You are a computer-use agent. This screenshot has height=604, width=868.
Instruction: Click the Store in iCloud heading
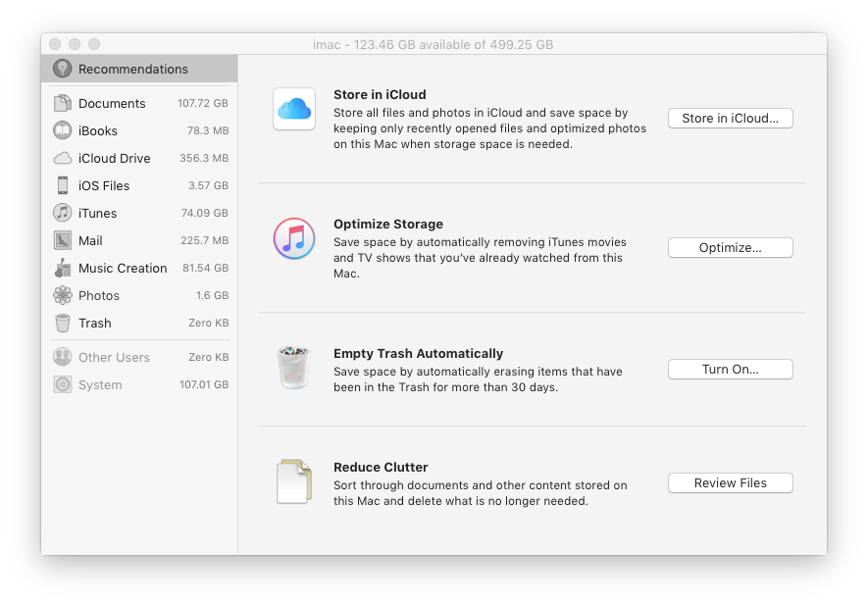click(x=380, y=95)
